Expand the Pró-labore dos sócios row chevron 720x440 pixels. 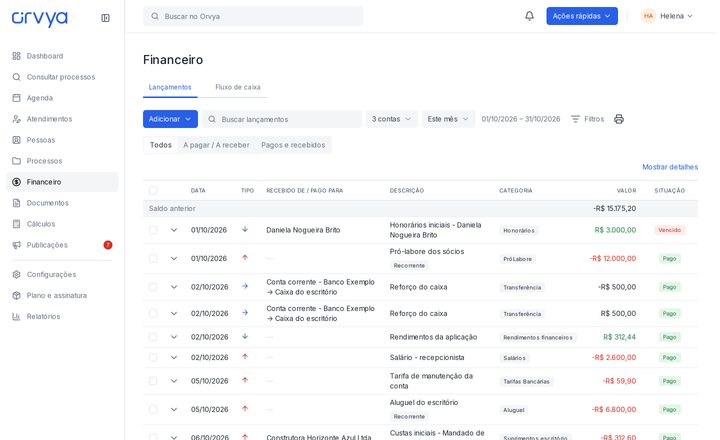click(x=174, y=258)
